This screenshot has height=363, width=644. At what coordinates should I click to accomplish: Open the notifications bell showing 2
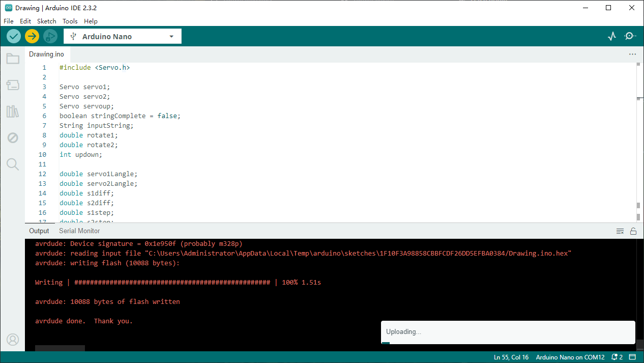click(617, 357)
